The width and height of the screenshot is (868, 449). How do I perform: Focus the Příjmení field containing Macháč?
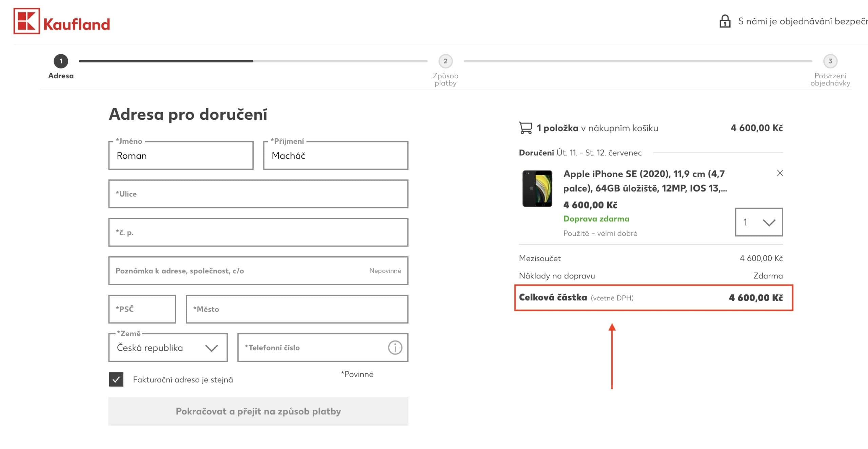click(x=336, y=156)
